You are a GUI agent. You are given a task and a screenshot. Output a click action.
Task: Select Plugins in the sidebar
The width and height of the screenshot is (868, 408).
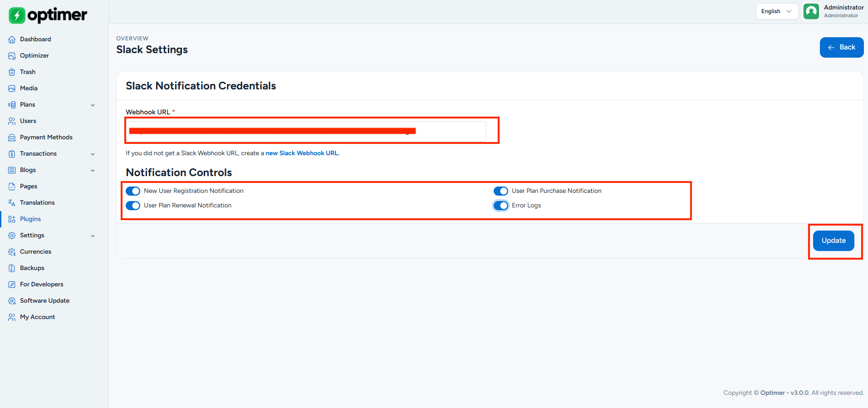point(30,219)
